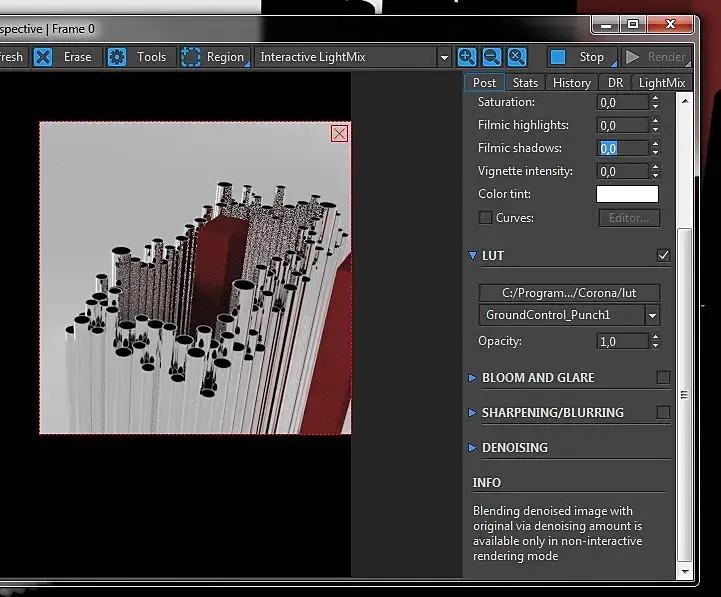Click the zoom to fit icon
The image size is (721, 597).
(x=517, y=57)
